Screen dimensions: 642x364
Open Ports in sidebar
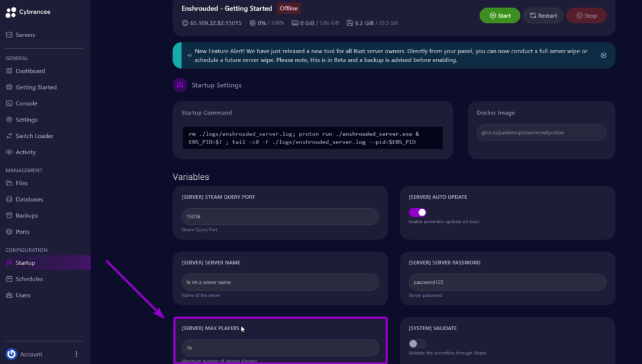[x=23, y=231]
